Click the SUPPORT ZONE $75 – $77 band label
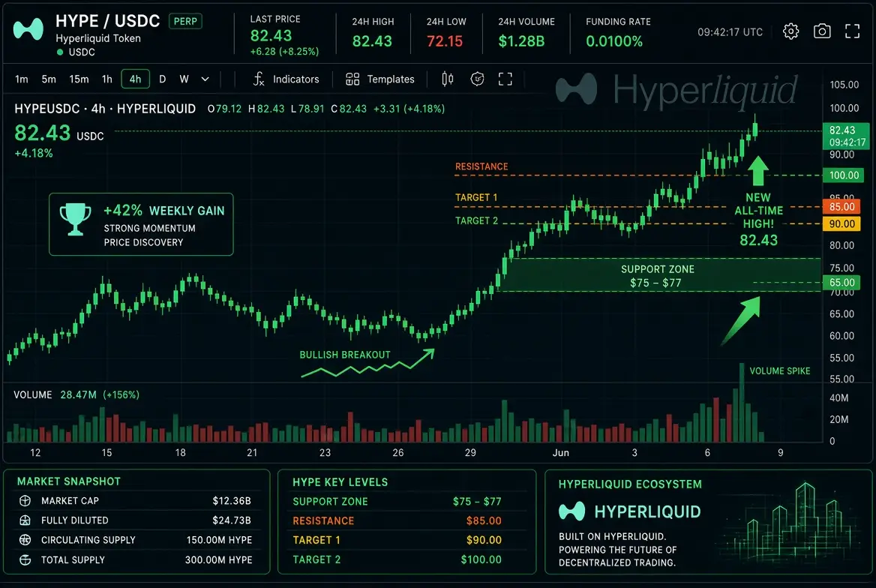The height and width of the screenshot is (588, 876). click(657, 276)
